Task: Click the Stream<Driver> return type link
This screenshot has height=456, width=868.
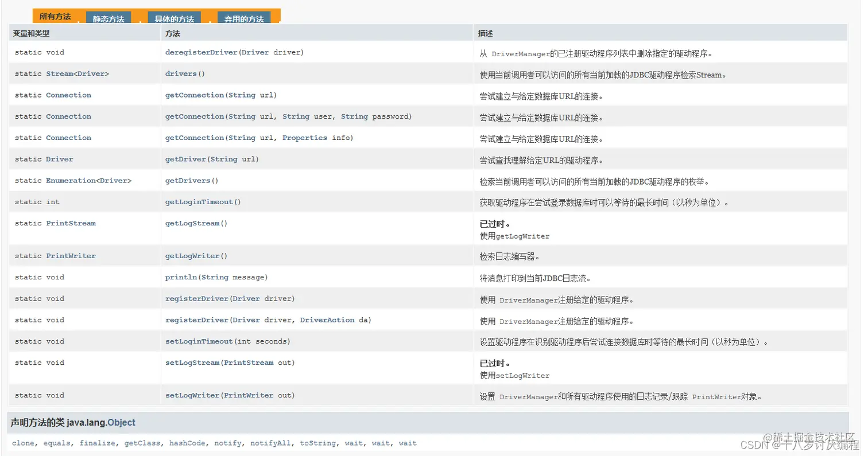Action: [77, 74]
